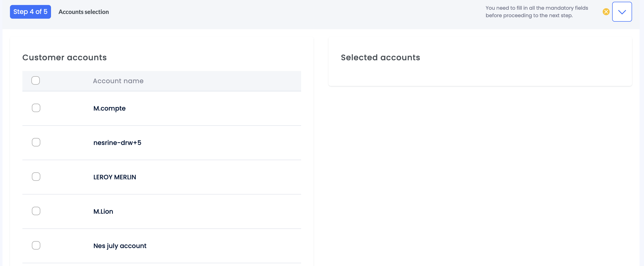Click the Accounts selection step label
The width and height of the screenshot is (644, 266).
84,12
